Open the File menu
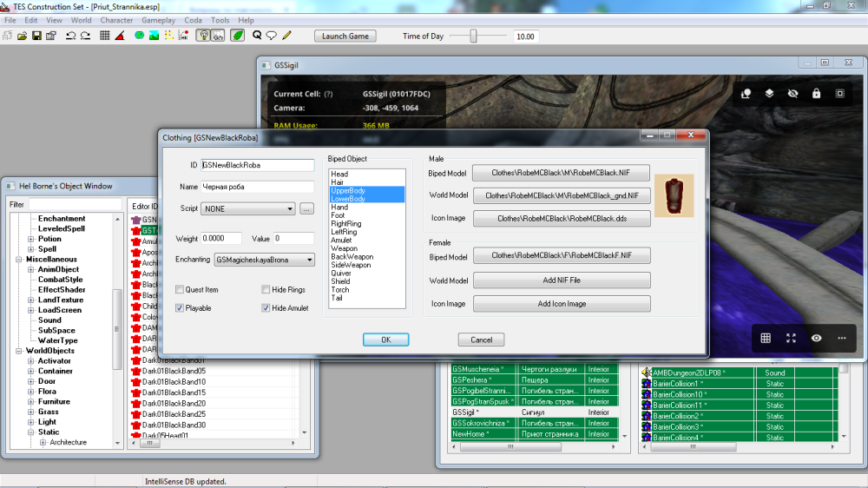 click(10, 20)
